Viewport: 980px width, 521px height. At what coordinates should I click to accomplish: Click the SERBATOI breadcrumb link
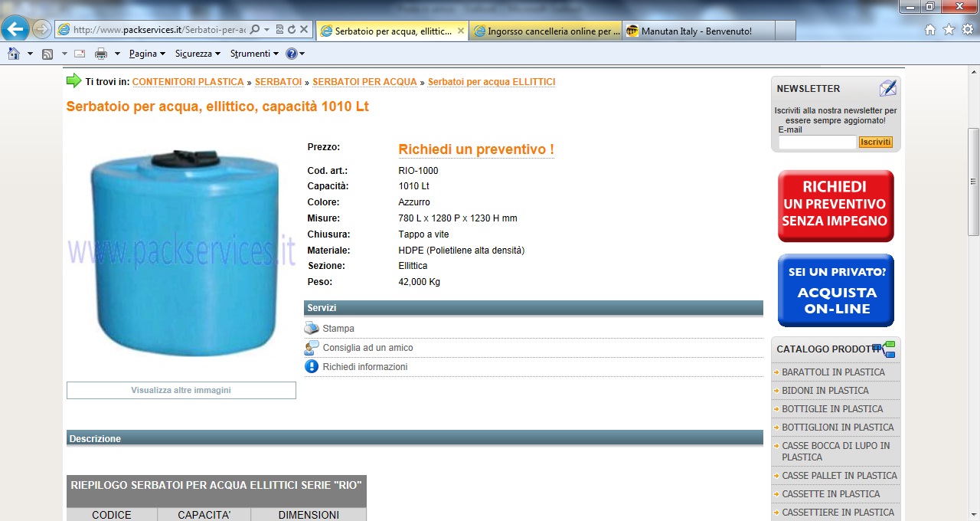coord(278,82)
